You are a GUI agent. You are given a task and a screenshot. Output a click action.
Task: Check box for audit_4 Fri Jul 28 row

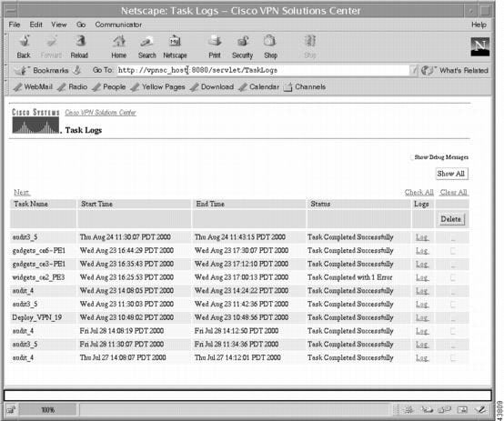coord(453,331)
